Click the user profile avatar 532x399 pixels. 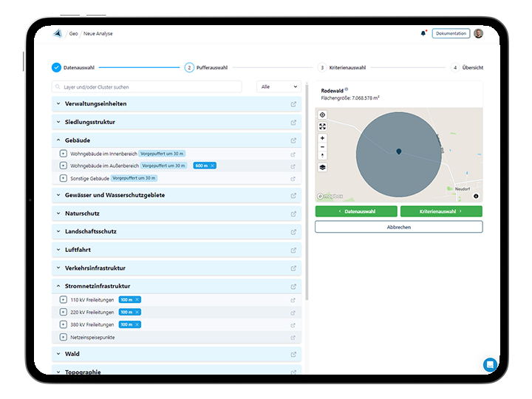tap(478, 33)
